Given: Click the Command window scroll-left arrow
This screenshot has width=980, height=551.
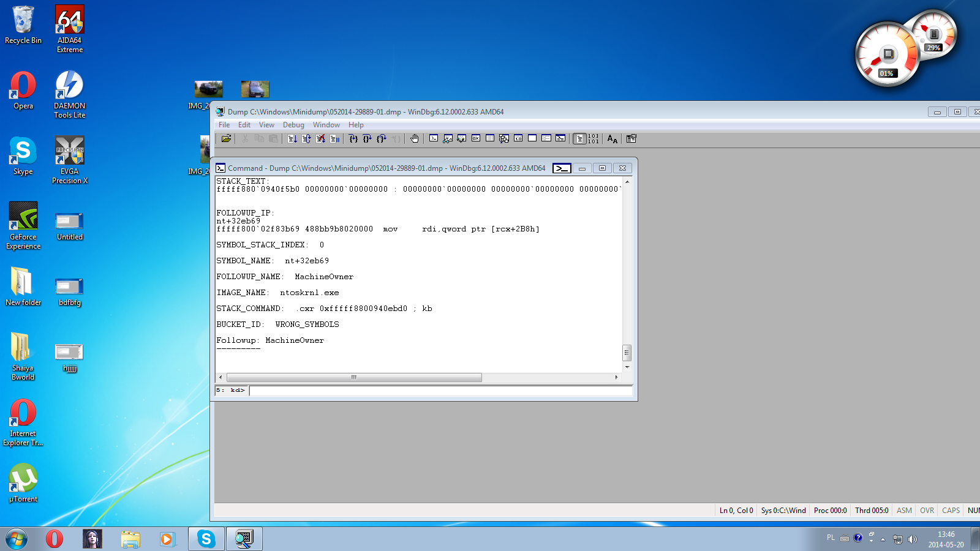Looking at the screenshot, I should (221, 377).
